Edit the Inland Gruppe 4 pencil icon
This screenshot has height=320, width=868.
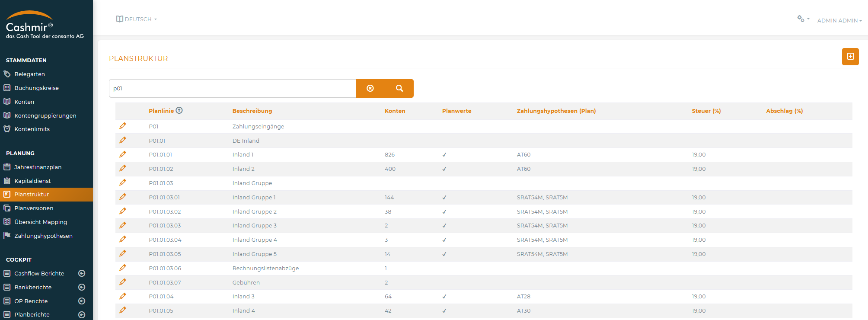click(x=123, y=239)
